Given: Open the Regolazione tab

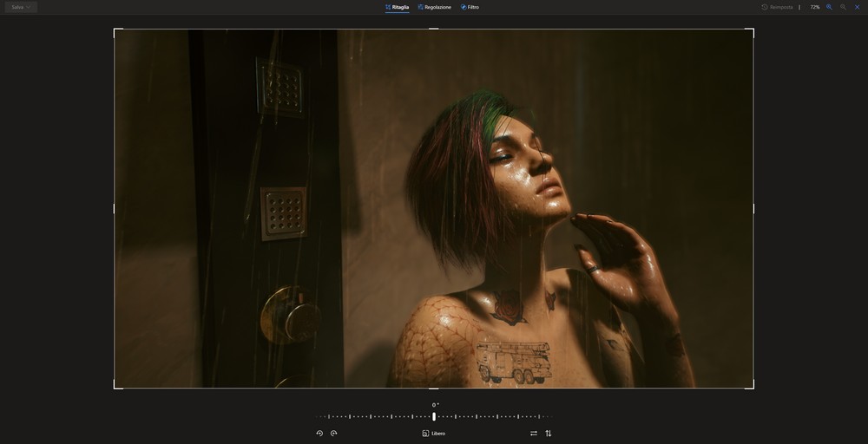Looking at the screenshot, I should pos(435,7).
